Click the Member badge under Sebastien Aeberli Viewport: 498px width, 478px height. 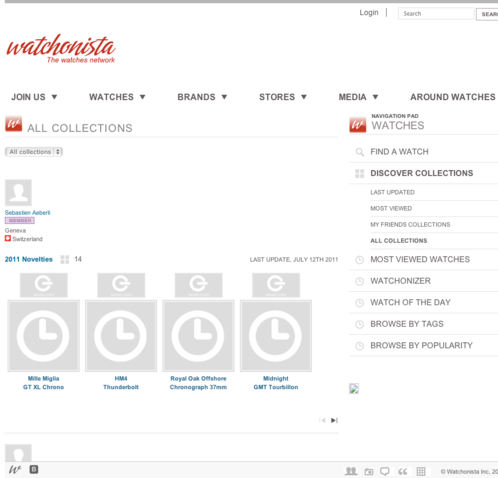(20, 221)
